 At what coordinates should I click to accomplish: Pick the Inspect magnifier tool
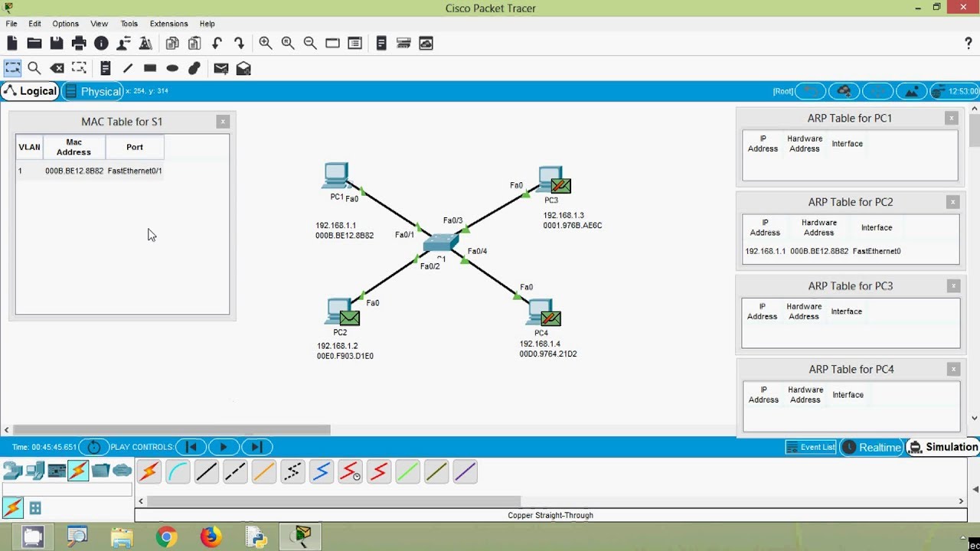34,68
